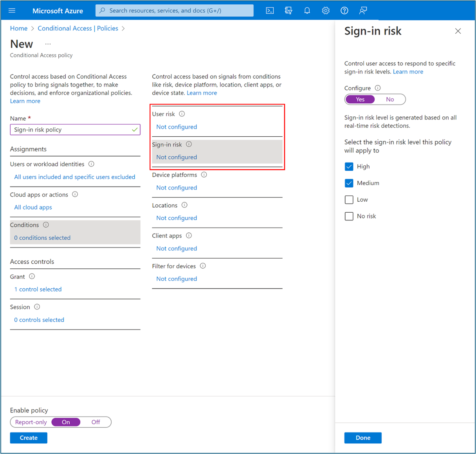Open Locations Not configured
The width and height of the screenshot is (476, 454).
tap(177, 218)
